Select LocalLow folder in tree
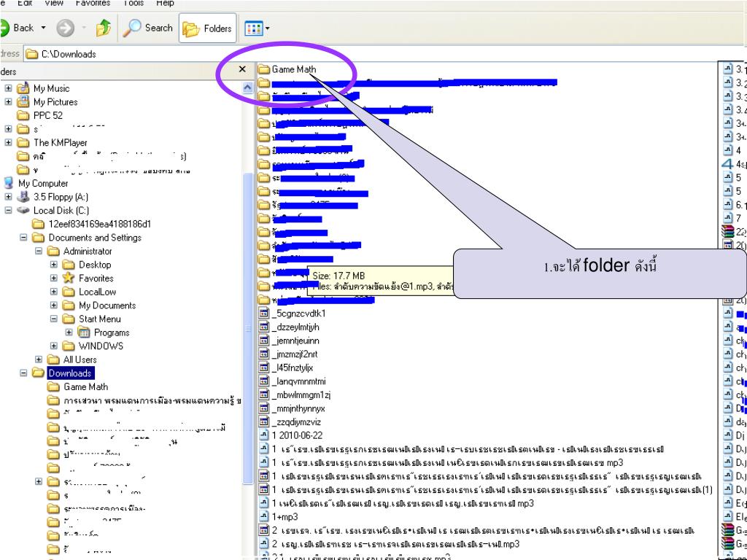Viewport: 747px width, 560px height. (x=97, y=292)
